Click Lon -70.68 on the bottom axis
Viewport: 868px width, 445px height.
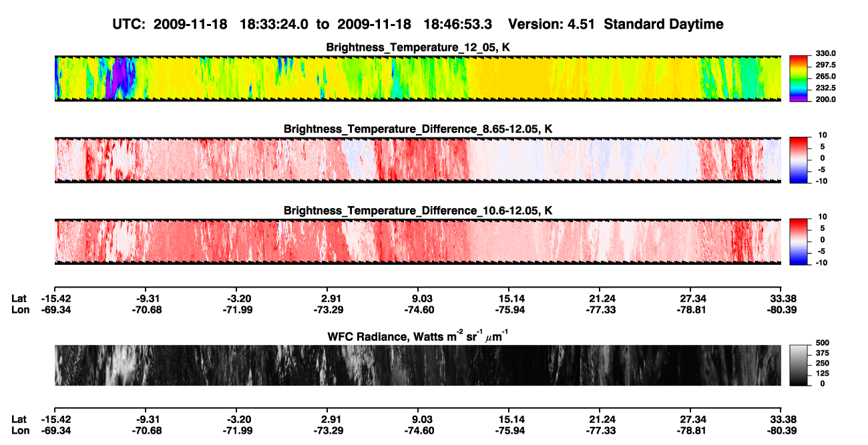[148, 430]
